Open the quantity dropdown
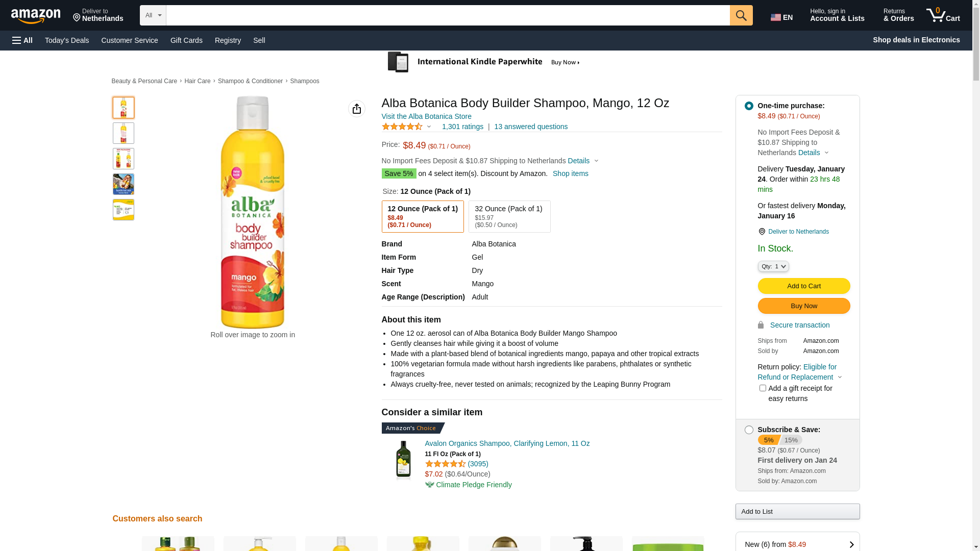This screenshot has height=551, width=980. pyautogui.click(x=773, y=266)
